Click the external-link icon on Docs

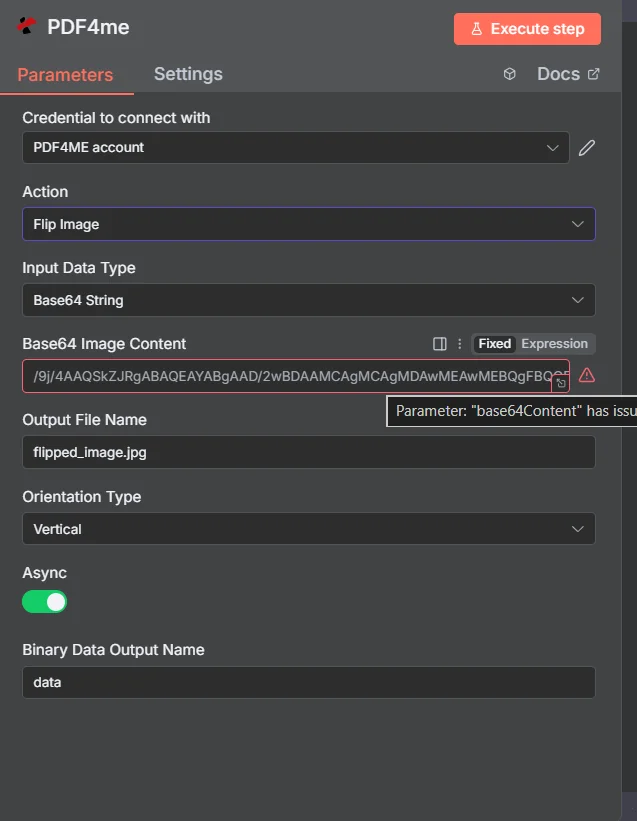pos(593,74)
